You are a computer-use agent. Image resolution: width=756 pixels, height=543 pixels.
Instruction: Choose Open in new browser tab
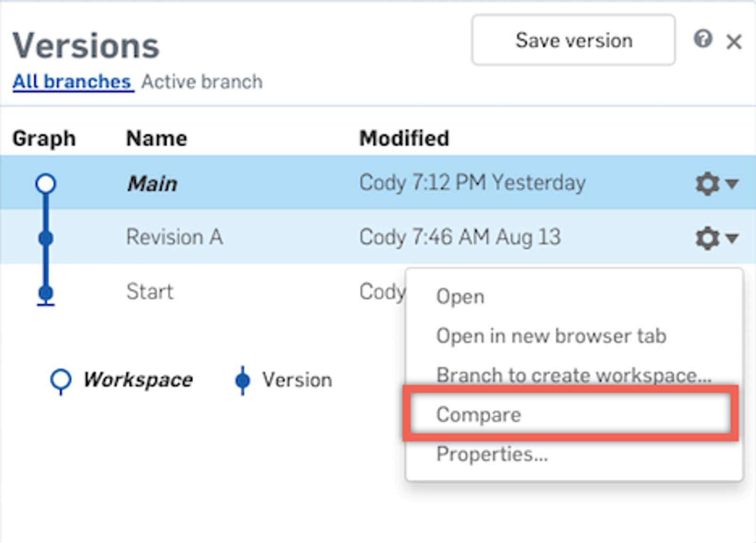click(x=551, y=336)
